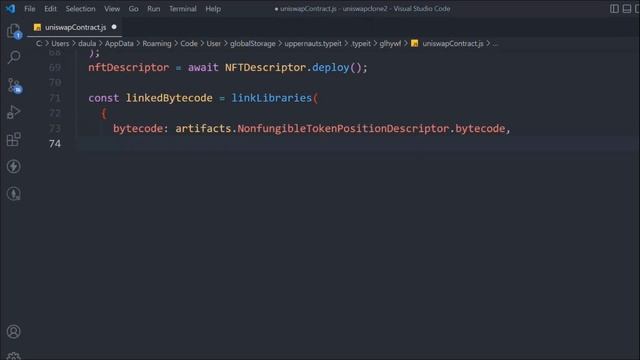Click the Users breadcrumb segment
The height and width of the screenshot is (360, 640).
[60, 43]
